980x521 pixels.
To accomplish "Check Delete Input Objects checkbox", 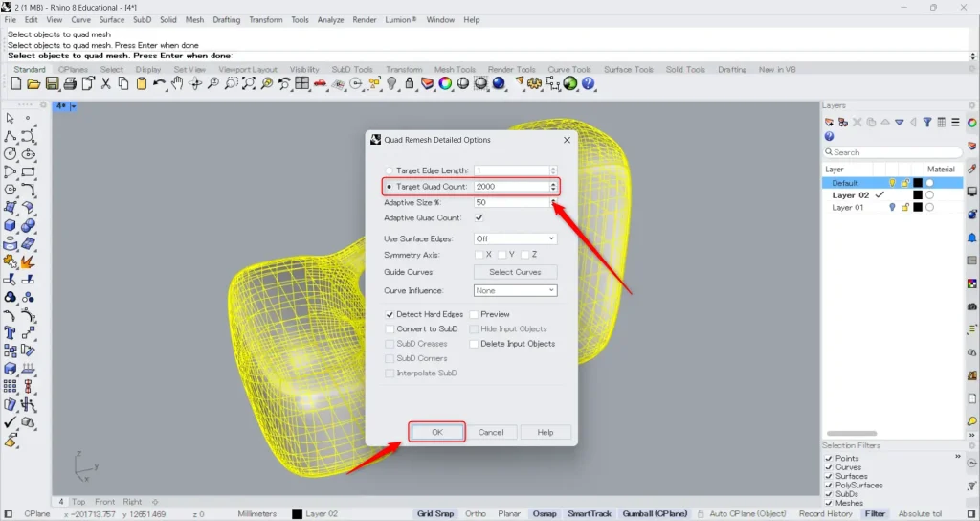I will point(474,344).
